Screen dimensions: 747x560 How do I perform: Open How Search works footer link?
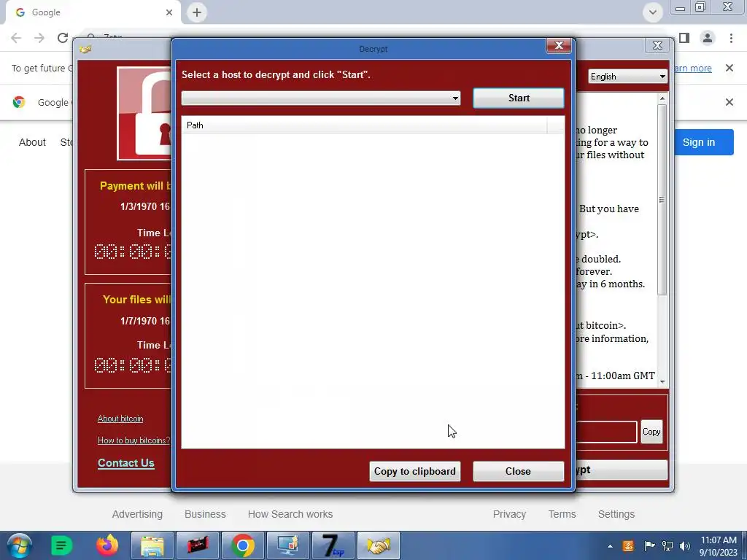[290, 514]
